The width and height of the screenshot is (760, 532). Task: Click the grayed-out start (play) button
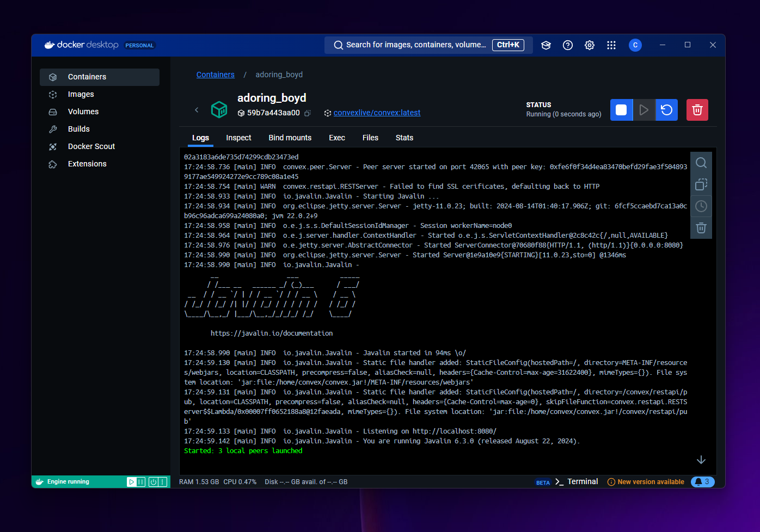[x=644, y=110]
